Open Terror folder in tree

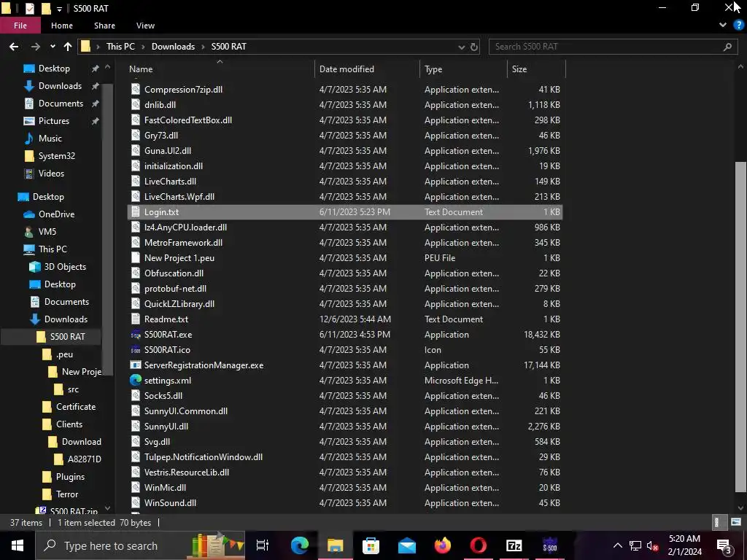coord(66,495)
